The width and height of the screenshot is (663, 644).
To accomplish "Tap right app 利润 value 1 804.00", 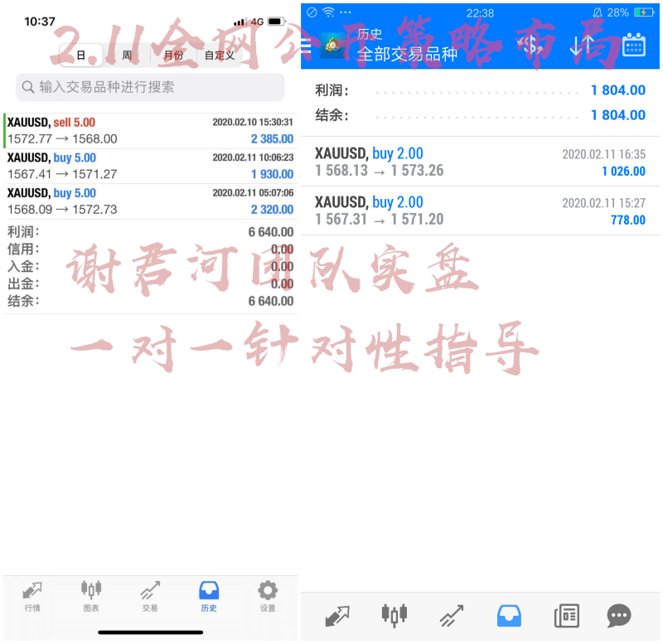I will tap(617, 90).
